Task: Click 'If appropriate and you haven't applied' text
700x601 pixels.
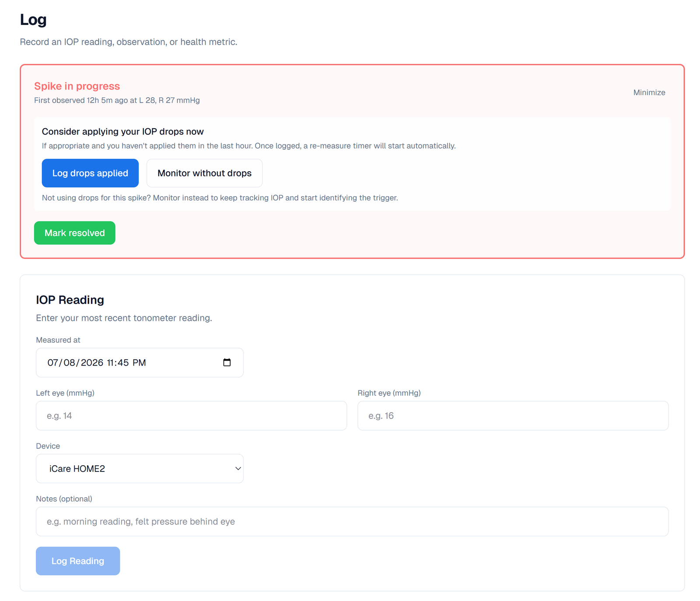Action: click(248, 146)
